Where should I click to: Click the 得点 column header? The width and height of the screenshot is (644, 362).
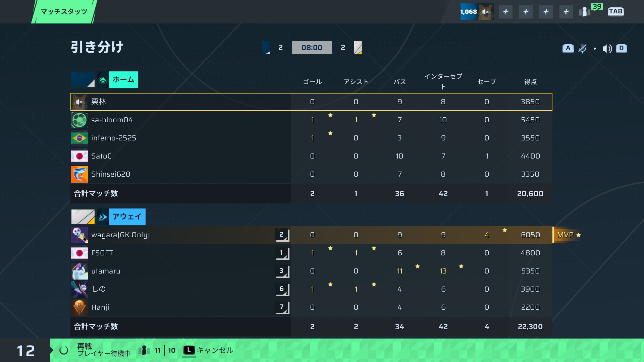530,82
